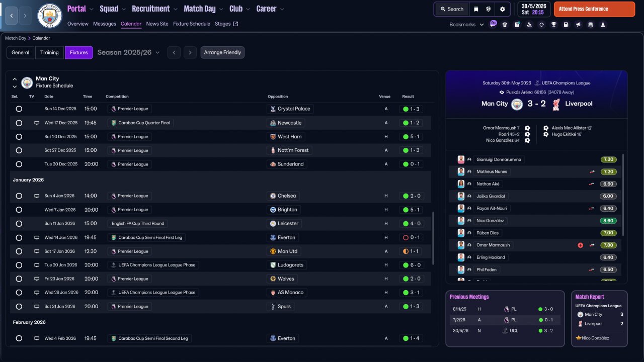644x362 pixels.
Task: Select the radio button for Ludogorets fixture
Action: 19,265
